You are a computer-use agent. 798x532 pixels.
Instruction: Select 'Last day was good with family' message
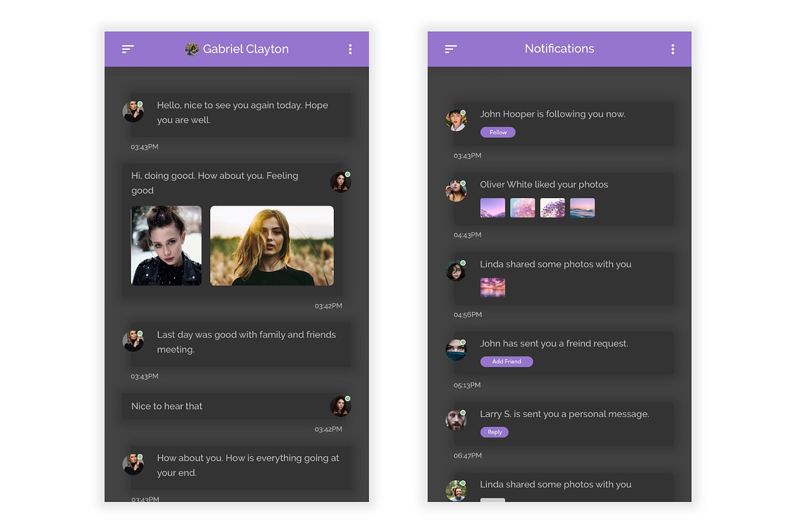[x=247, y=342]
